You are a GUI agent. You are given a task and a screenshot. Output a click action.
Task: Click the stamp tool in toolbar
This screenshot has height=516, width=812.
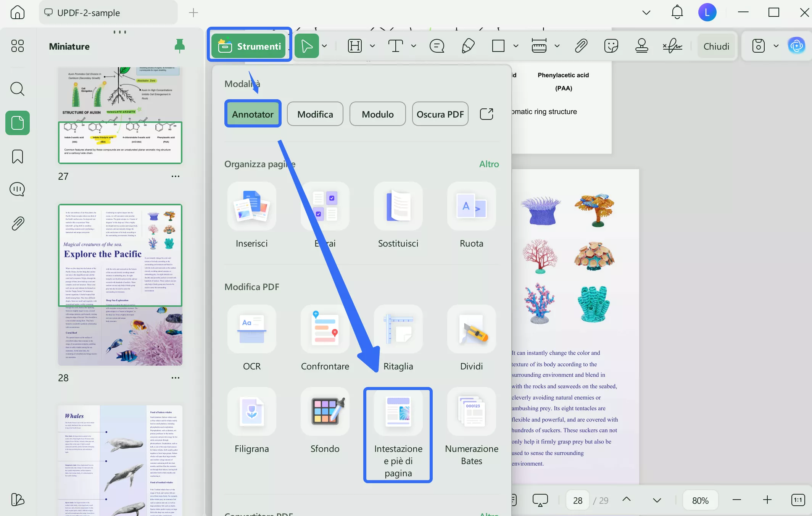coord(641,46)
